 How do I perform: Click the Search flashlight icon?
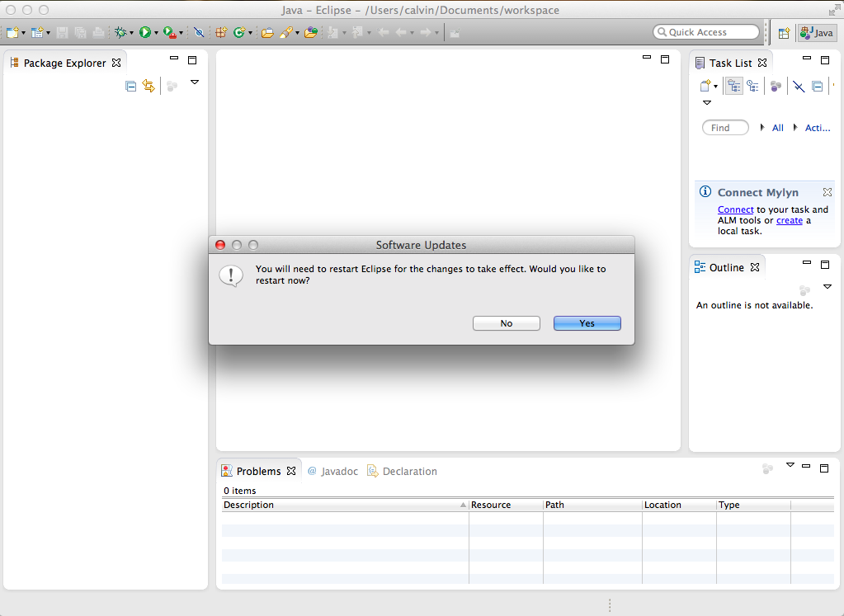coord(286,33)
